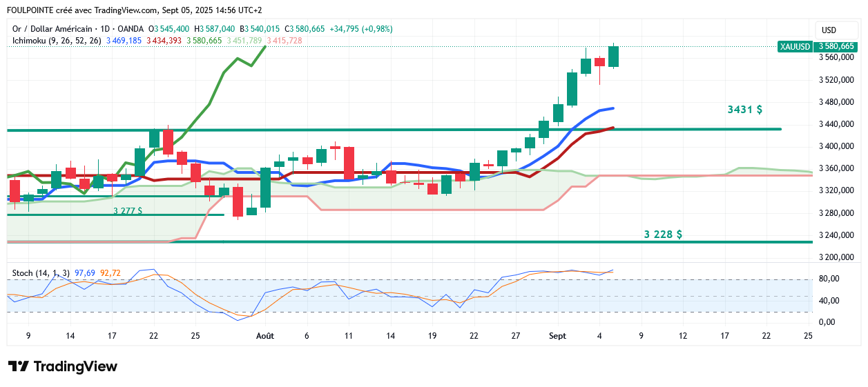Click the 80,00 level on Stoch scale
Viewport: 868px width, 387px height.
click(828, 279)
